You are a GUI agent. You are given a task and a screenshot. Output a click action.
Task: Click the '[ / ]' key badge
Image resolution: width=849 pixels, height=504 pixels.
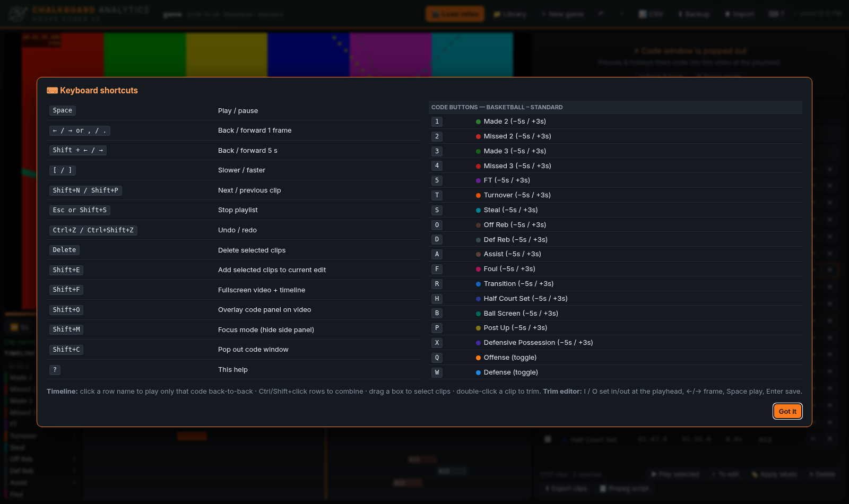point(63,170)
